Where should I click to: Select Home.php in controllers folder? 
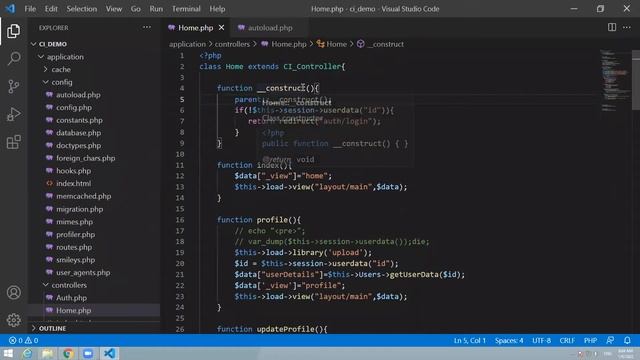point(73,310)
